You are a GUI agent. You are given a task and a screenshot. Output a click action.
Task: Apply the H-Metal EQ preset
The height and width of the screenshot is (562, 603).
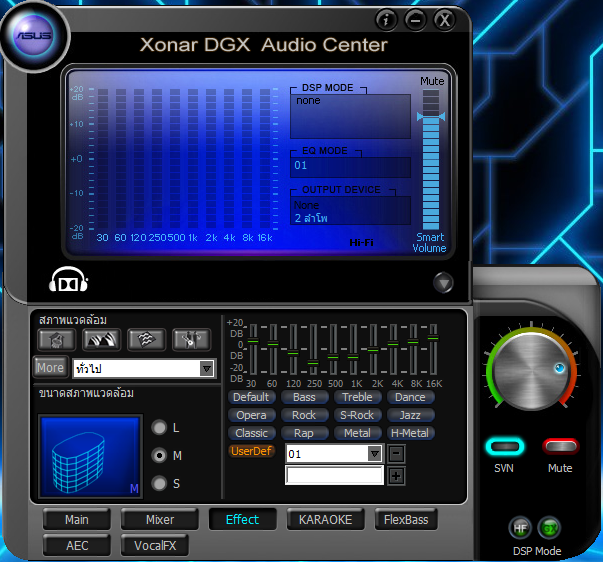click(410, 433)
